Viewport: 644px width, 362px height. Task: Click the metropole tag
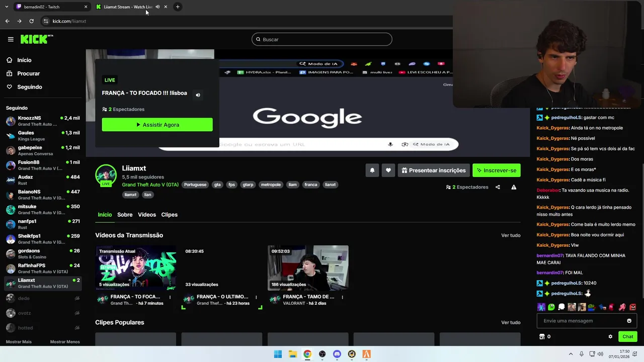[x=271, y=185]
